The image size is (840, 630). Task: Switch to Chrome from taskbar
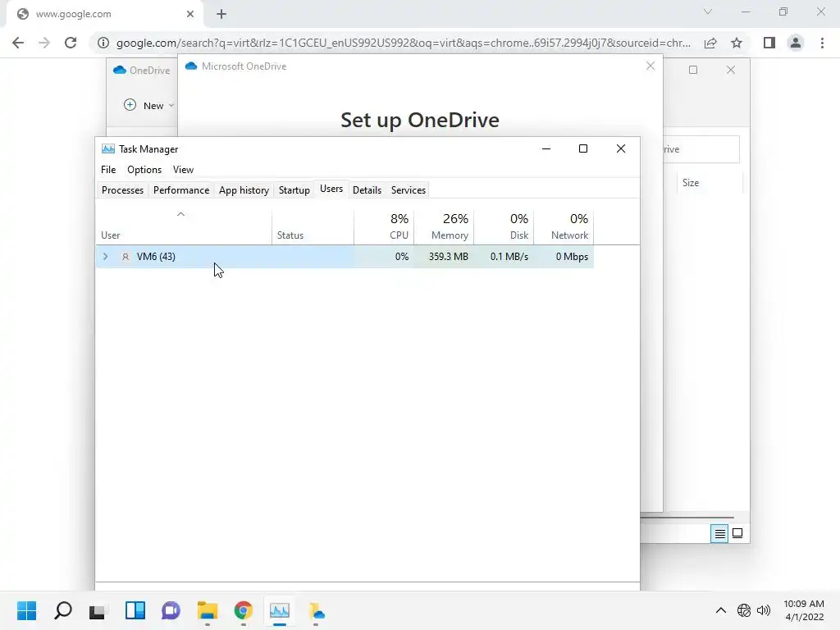pos(243,610)
